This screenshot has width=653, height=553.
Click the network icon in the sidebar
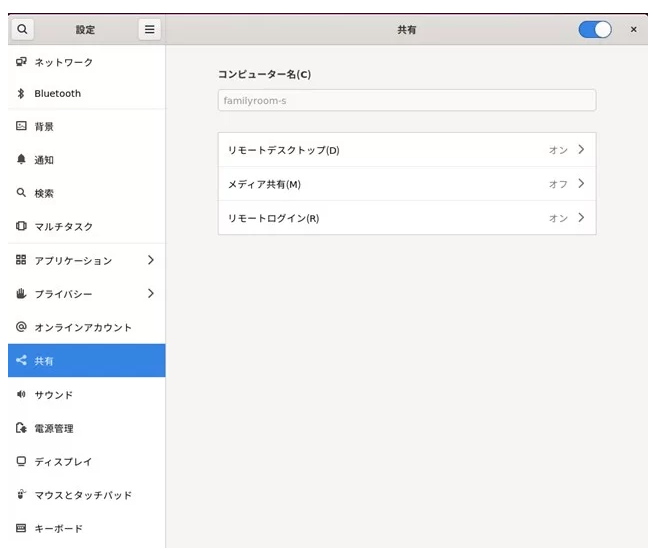click(x=21, y=62)
